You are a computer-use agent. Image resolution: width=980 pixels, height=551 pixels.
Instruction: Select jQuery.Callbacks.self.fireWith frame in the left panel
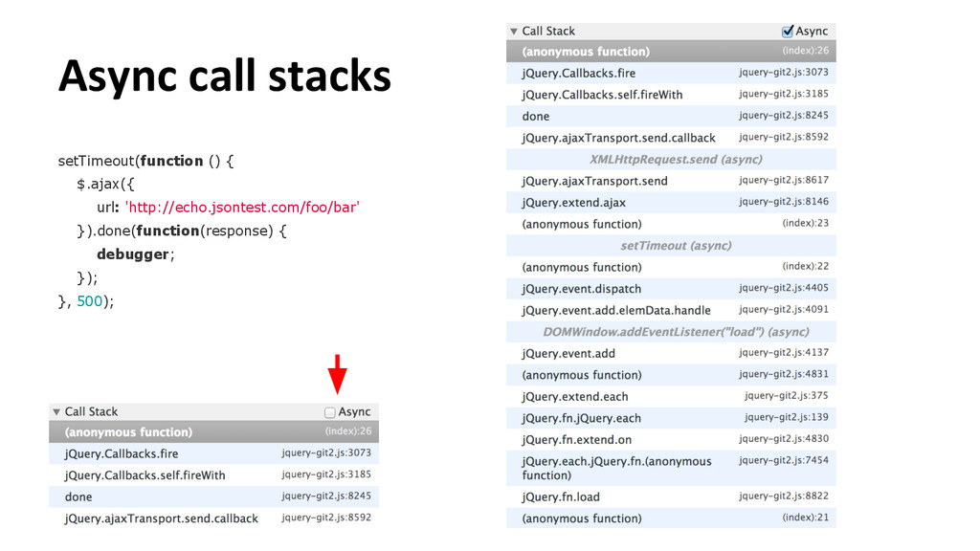click(x=213, y=475)
